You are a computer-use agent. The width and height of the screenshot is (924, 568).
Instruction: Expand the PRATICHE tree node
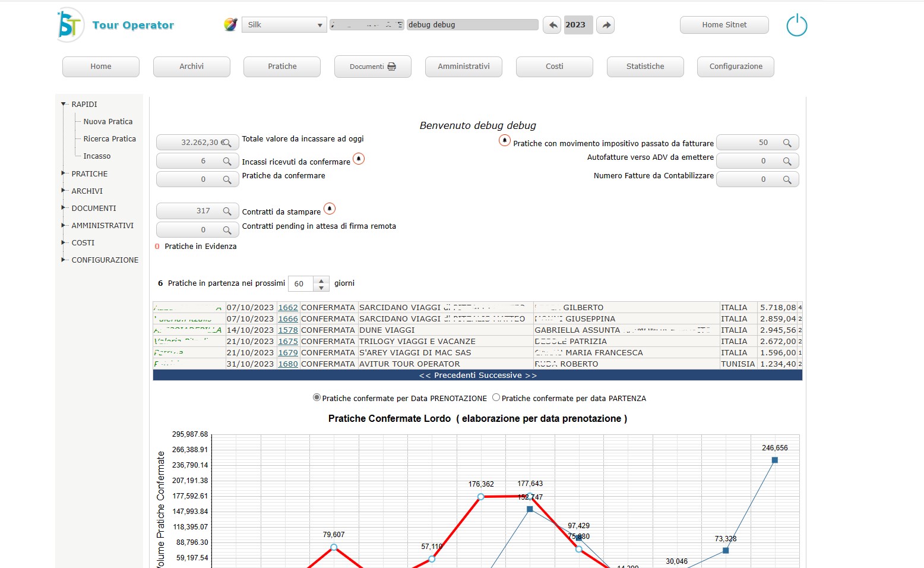(64, 173)
